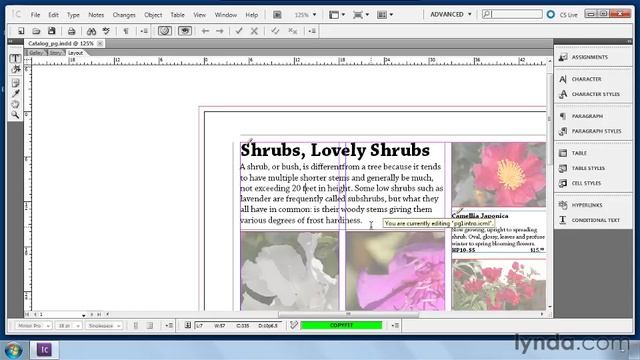Reject the change with the X icon

(254, 31)
